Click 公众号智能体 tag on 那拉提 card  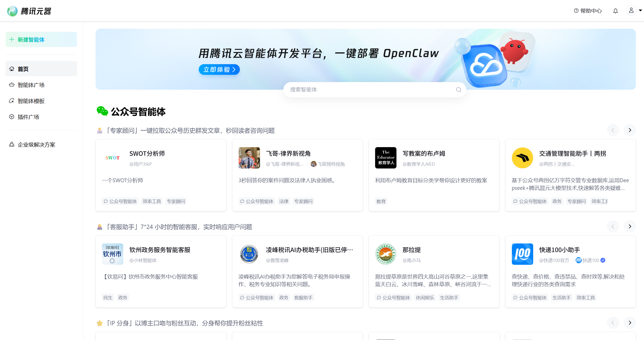pyautogui.click(x=393, y=298)
